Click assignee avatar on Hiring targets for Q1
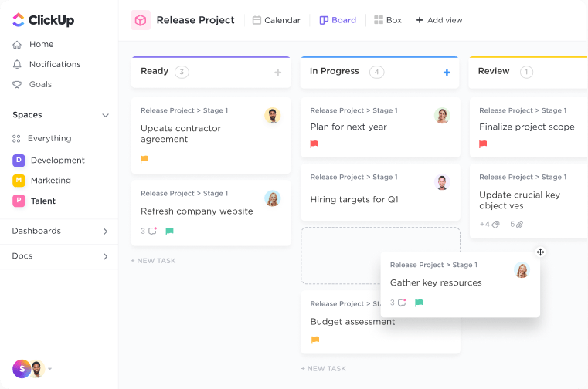 click(442, 182)
